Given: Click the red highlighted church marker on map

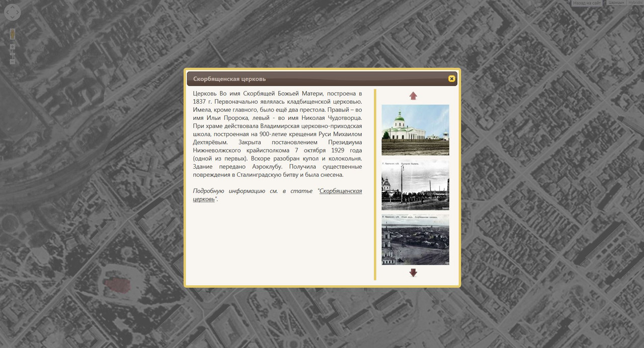Looking at the screenshot, I should point(117,285).
